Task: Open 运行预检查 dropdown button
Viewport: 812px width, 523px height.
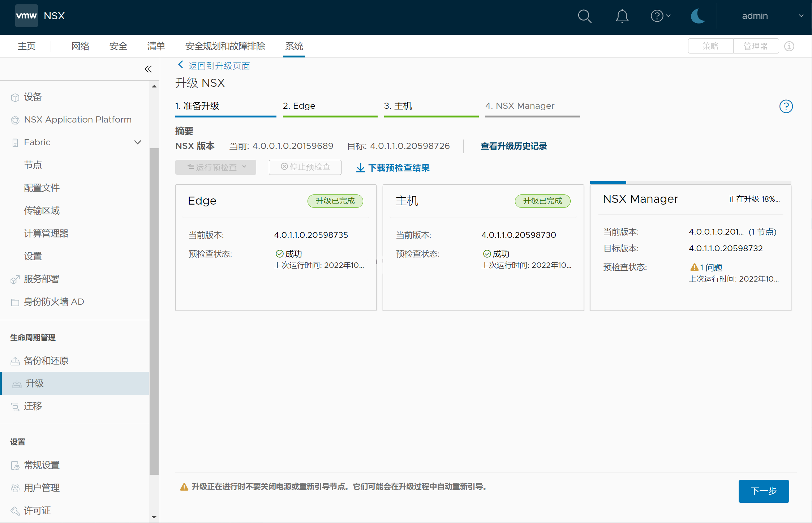Action: (216, 167)
